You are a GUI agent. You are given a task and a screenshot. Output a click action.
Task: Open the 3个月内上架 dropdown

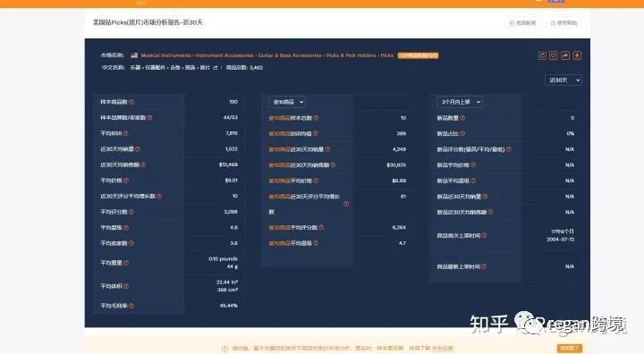460,102
